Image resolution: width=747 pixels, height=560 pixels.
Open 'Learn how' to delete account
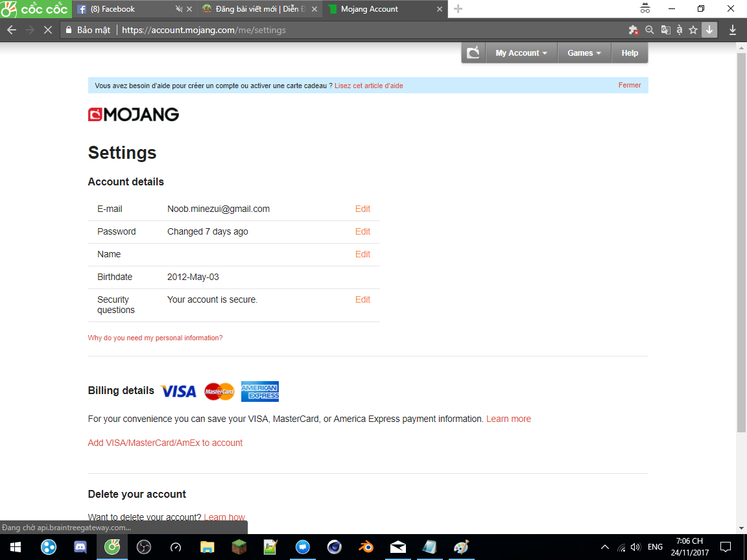224,517
